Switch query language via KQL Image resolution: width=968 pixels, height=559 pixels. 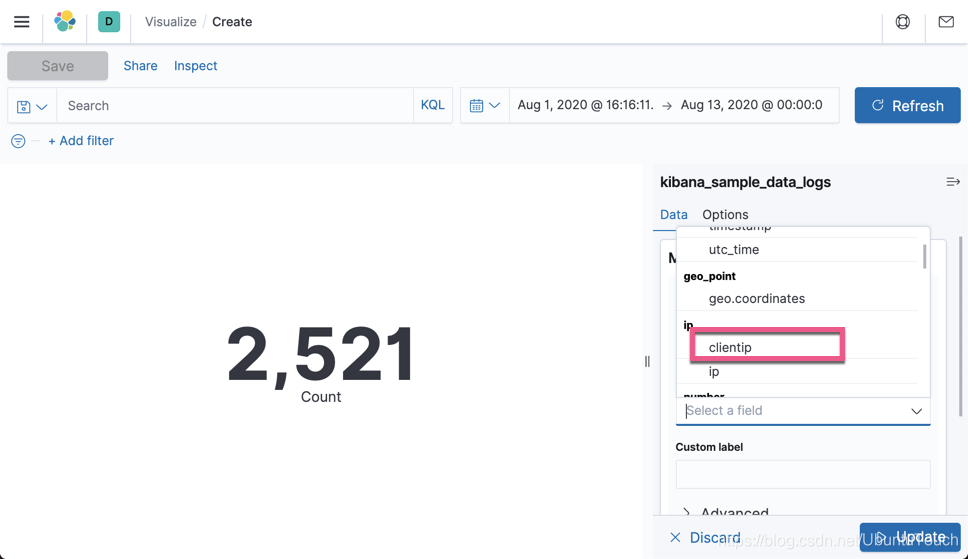click(x=432, y=105)
